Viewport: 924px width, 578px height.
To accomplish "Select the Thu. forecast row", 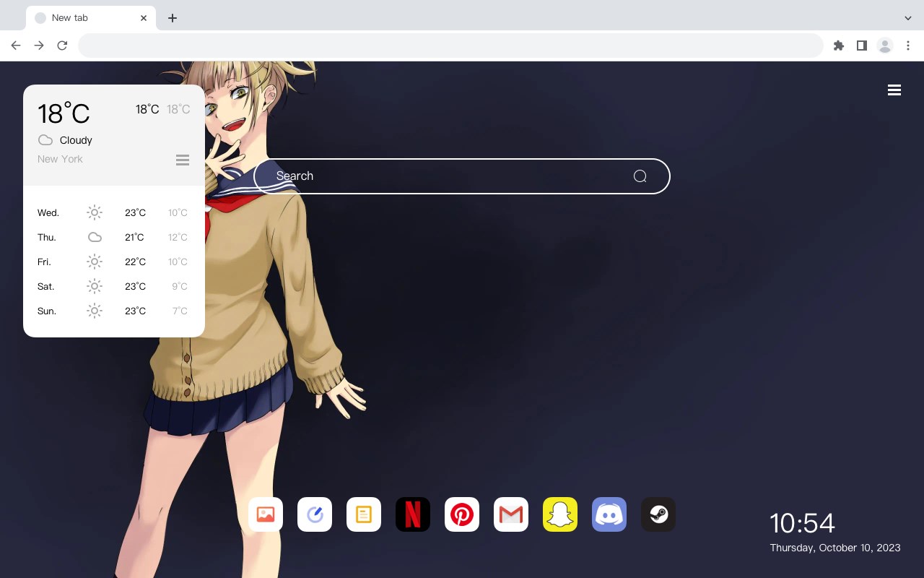I will pyautogui.click(x=113, y=237).
